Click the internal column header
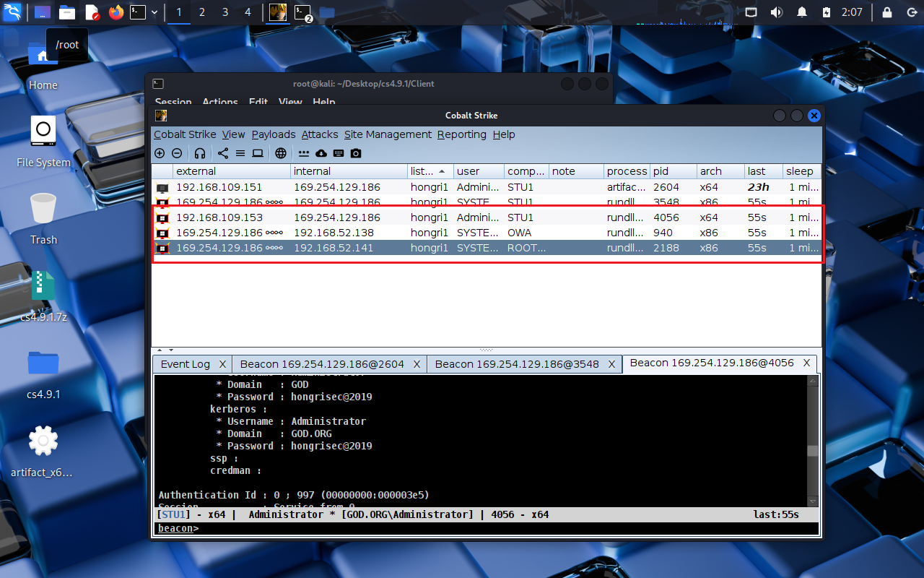The width and height of the screenshot is (924, 578). (x=349, y=171)
